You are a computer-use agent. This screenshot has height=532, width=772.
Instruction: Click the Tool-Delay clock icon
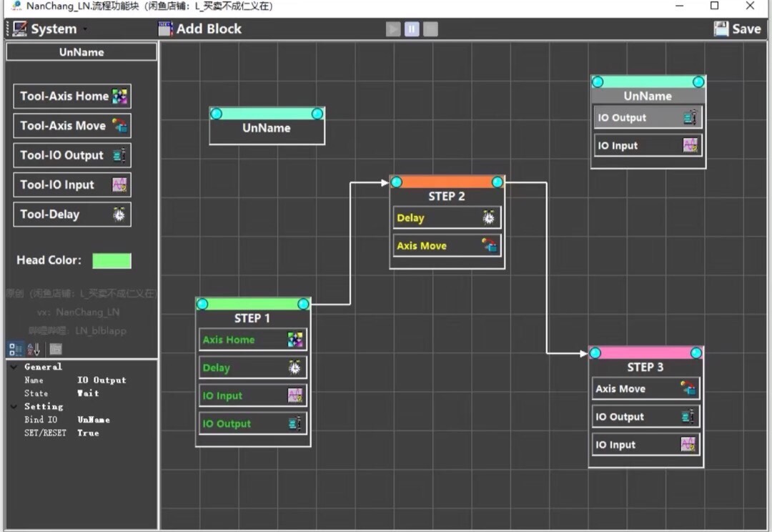119,215
